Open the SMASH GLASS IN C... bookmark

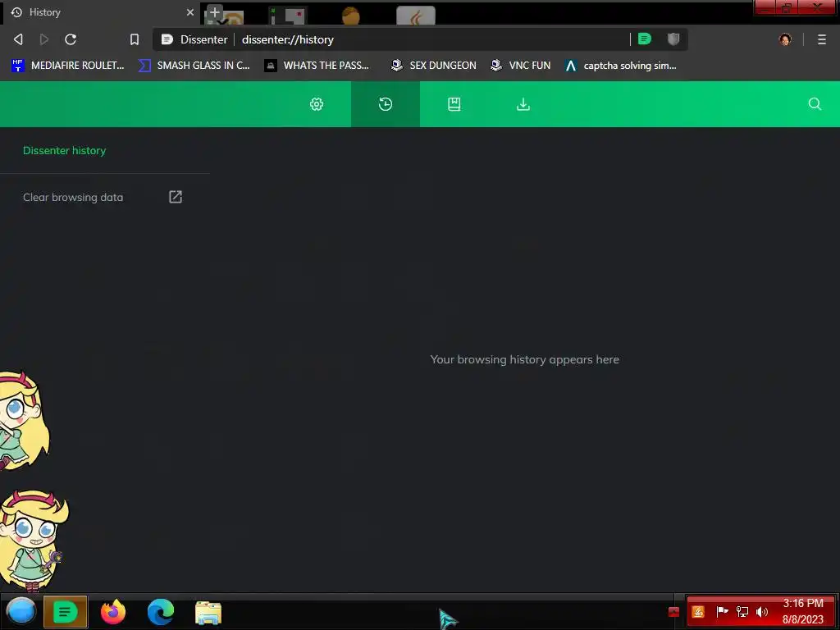pos(194,66)
